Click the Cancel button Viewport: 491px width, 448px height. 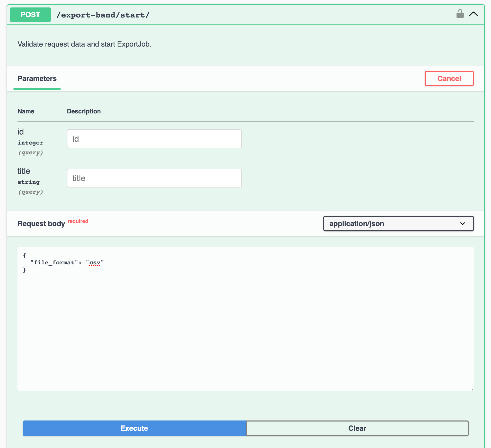coord(449,78)
